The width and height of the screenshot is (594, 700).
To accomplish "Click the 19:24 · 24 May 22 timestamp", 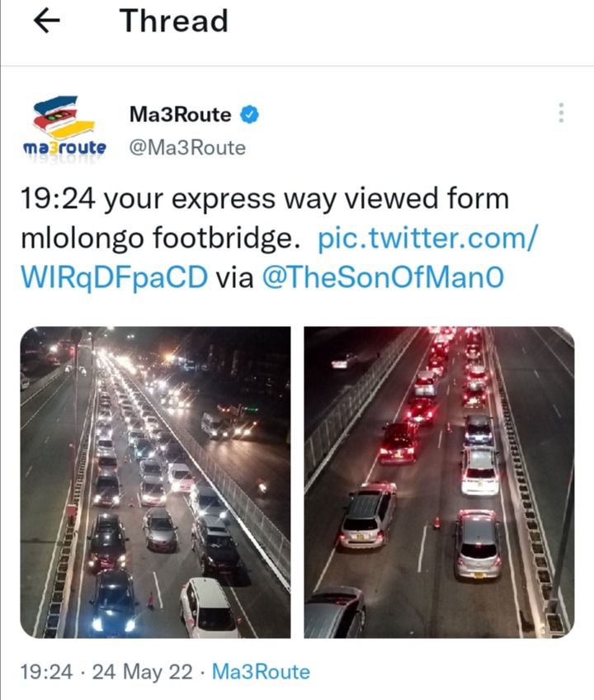I will tap(106, 672).
